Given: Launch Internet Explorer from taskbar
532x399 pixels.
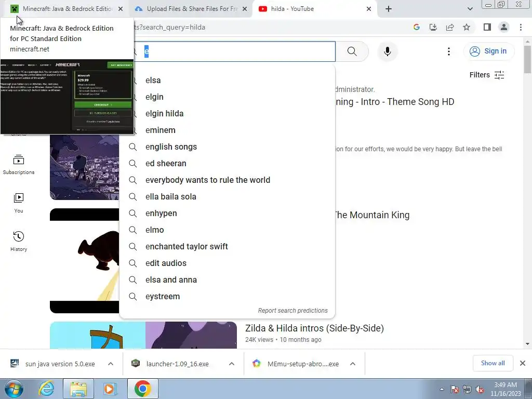Looking at the screenshot, I should [x=46, y=389].
